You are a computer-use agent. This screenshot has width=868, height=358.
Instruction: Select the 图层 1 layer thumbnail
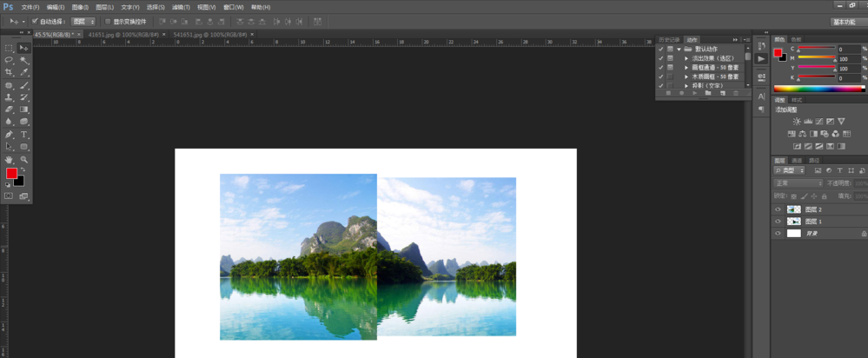794,222
